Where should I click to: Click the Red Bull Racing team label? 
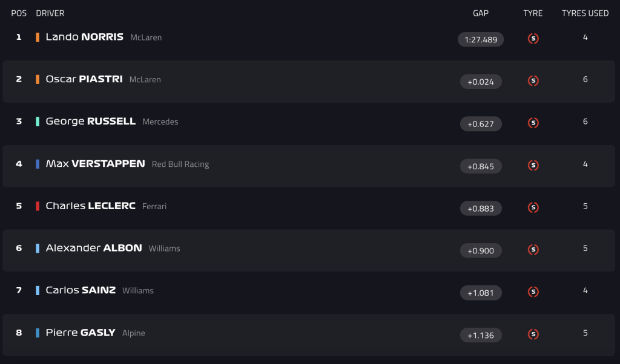pyautogui.click(x=180, y=164)
